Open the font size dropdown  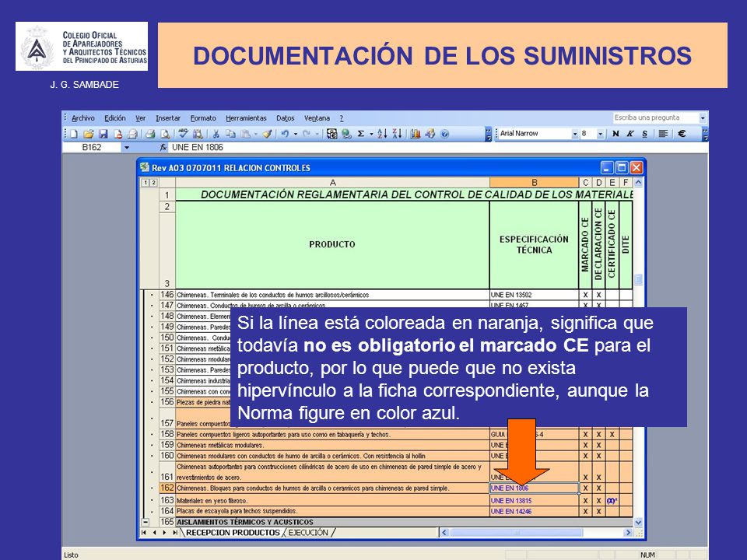tap(600, 134)
